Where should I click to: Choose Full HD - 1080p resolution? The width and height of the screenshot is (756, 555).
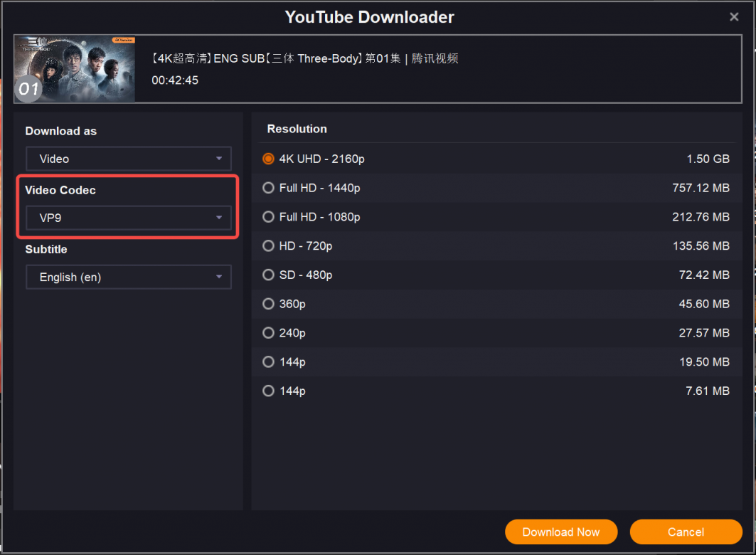coord(269,217)
